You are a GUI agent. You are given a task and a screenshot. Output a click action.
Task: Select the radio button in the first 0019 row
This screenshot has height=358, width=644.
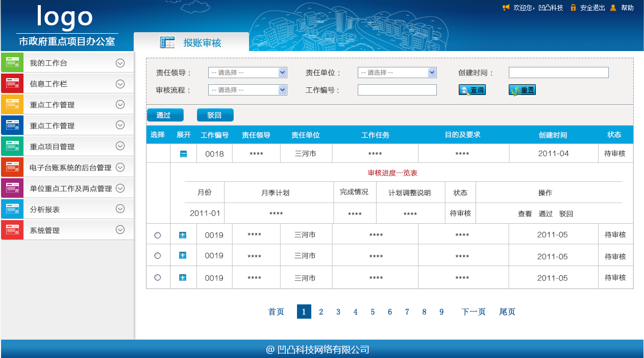tap(157, 235)
